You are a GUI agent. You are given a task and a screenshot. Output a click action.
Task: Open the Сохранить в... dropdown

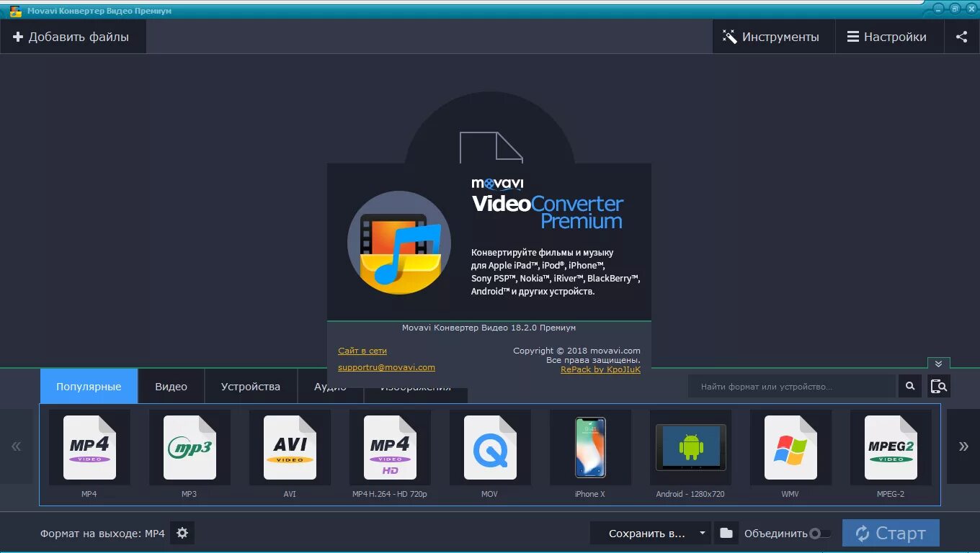click(x=650, y=534)
